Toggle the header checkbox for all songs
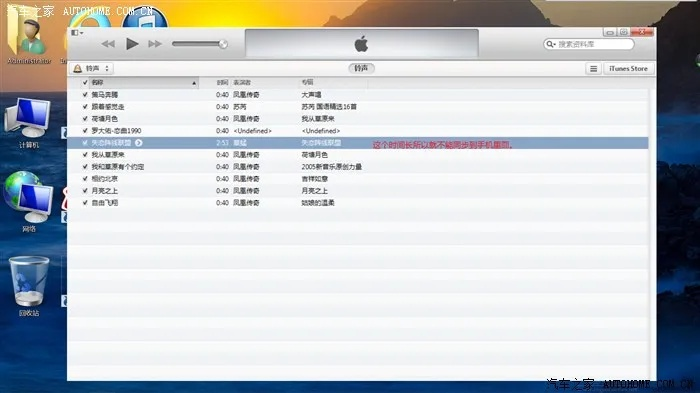 tap(85, 83)
